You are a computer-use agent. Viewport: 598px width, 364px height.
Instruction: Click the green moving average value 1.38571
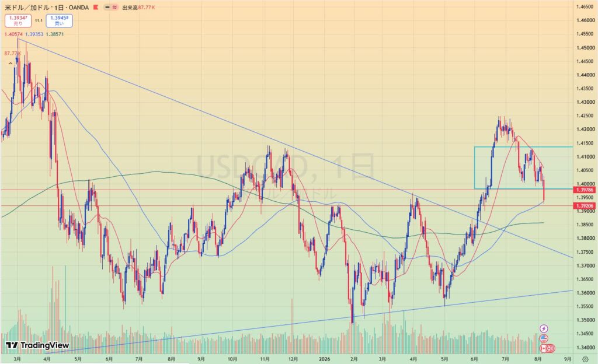click(x=55, y=34)
